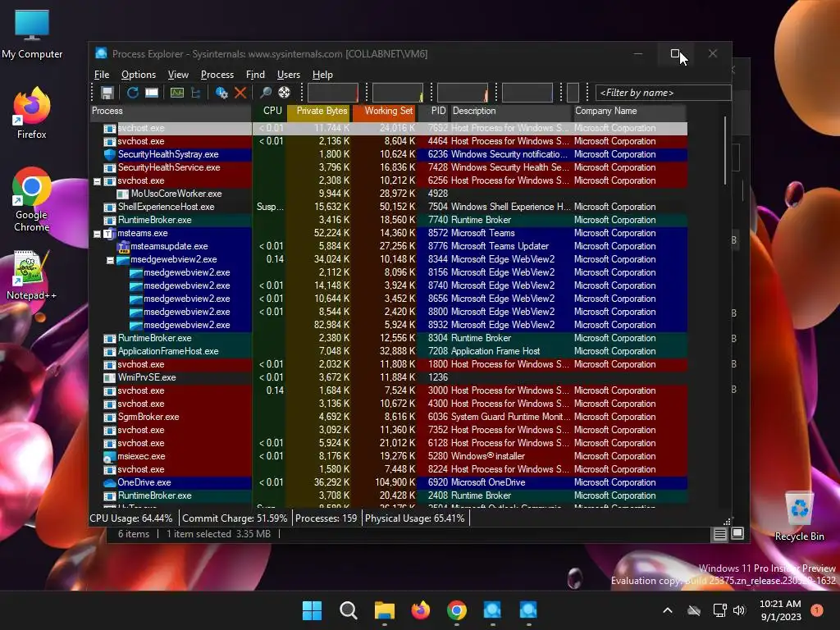Screen dimensions: 840x630
Task: Select the SecurityHealthService.exe row
Action: [389, 167]
